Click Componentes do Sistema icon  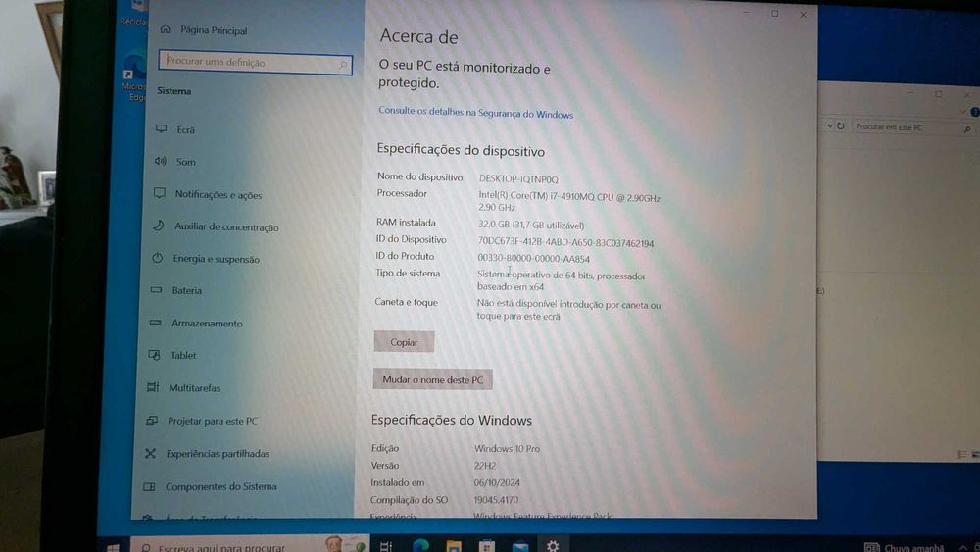coord(149,486)
